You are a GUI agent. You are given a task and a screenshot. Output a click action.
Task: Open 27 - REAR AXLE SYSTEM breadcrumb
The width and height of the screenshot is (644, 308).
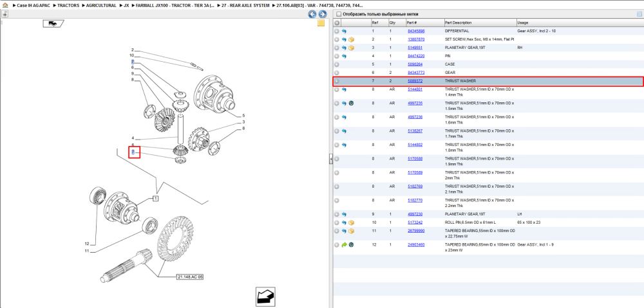pyautogui.click(x=245, y=6)
